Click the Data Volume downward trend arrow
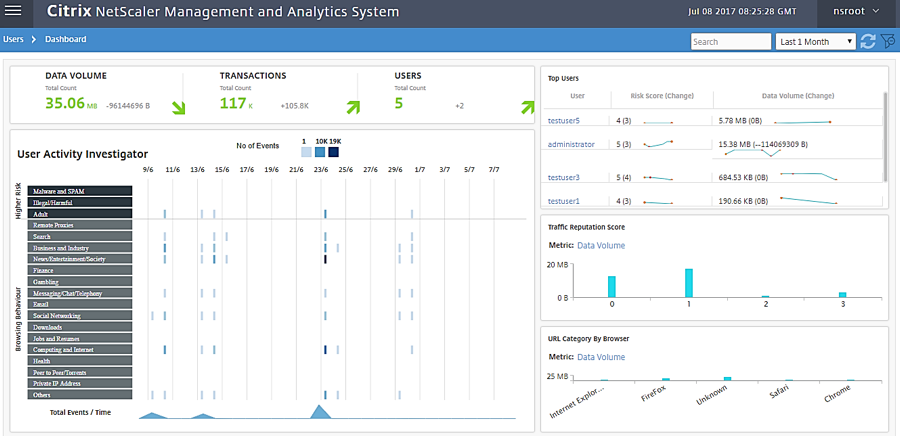The width and height of the screenshot is (900, 436). click(178, 108)
